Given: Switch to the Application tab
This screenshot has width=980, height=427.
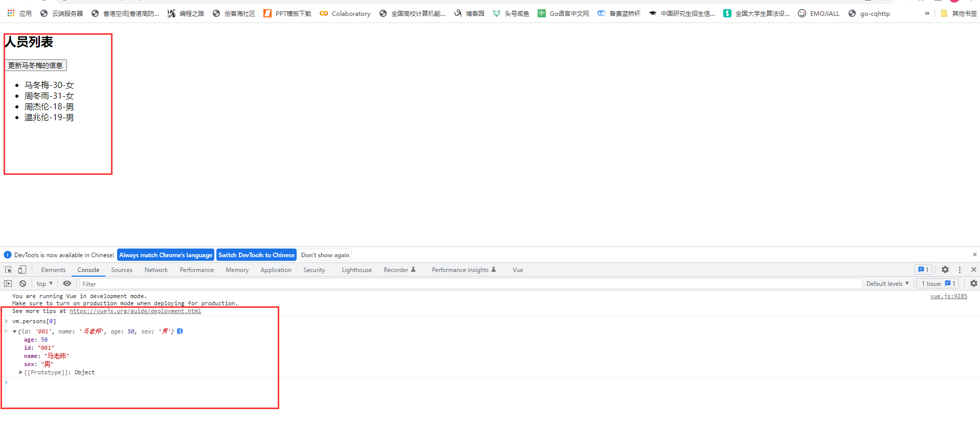Looking at the screenshot, I should [276, 269].
